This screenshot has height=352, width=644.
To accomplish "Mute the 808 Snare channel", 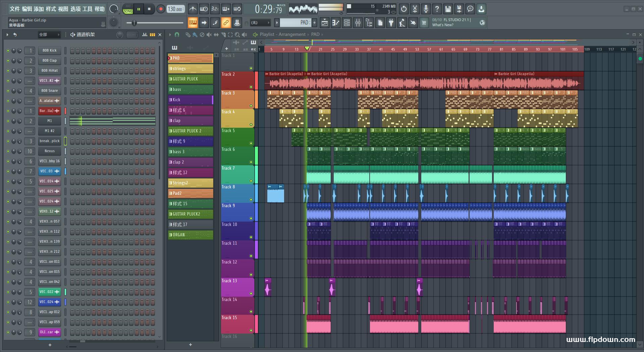I will coord(8,91).
